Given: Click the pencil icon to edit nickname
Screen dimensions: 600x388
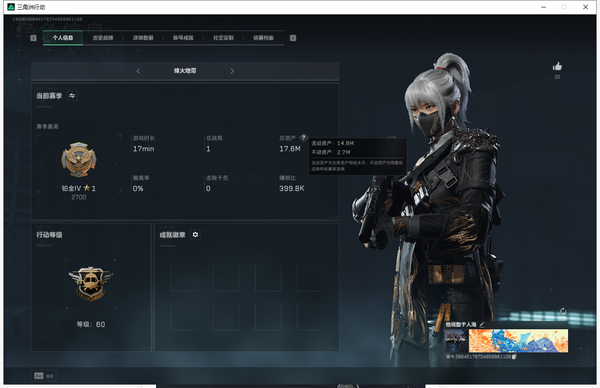Looking at the screenshot, I should (x=482, y=324).
